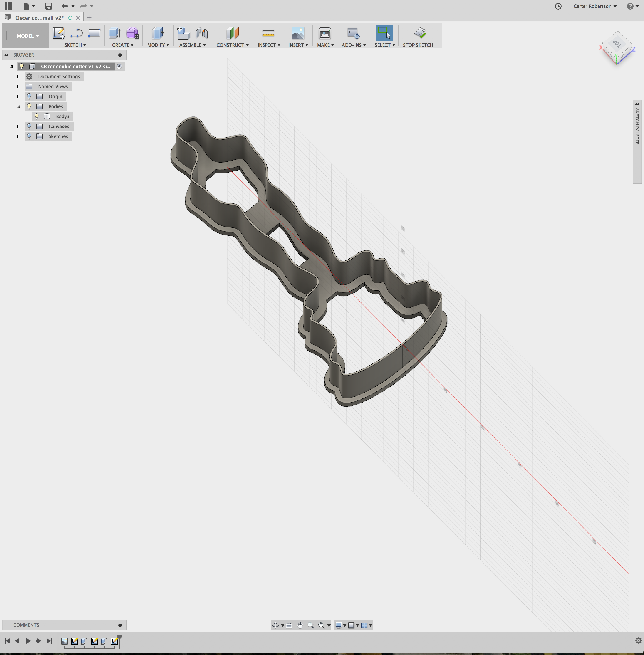Toggle Canvases folder visibility lightbulb
This screenshot has width=644, height=655.
[x=29, y=126]
